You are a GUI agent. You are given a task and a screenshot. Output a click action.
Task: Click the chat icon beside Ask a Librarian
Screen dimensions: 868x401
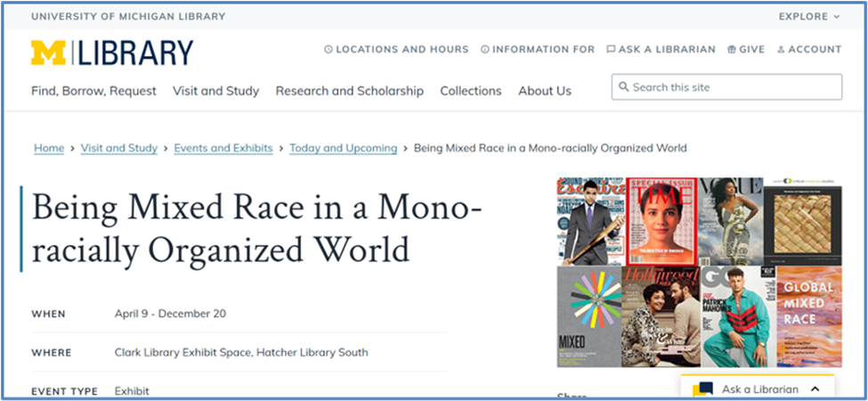click(611, 50)
